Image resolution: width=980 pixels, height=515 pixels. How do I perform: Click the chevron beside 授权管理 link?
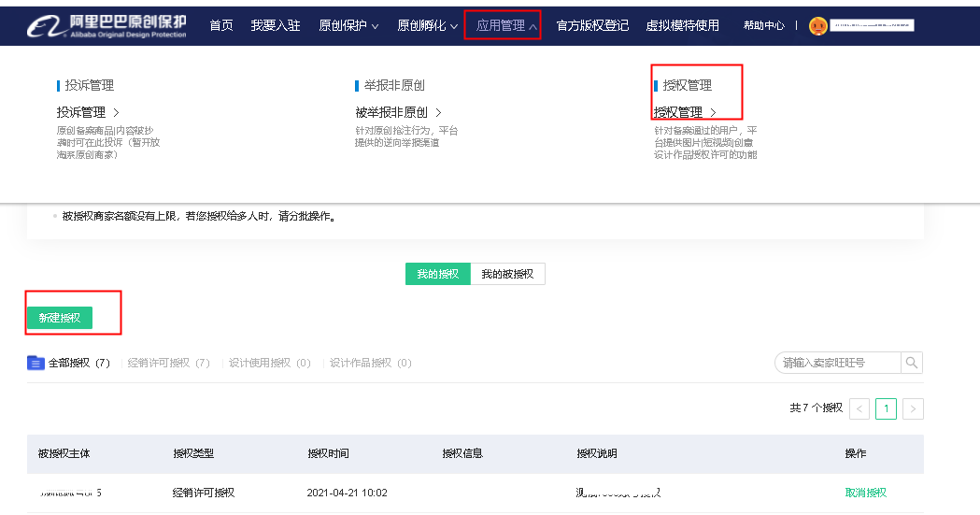point(713,112)
